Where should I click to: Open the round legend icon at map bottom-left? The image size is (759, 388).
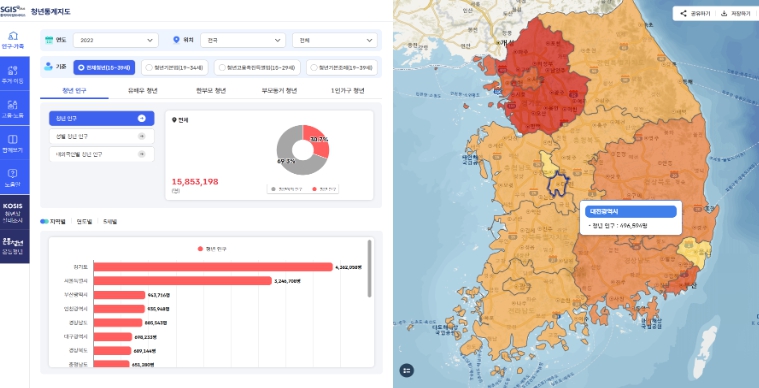pyautogui.click(x=407, y=371)
